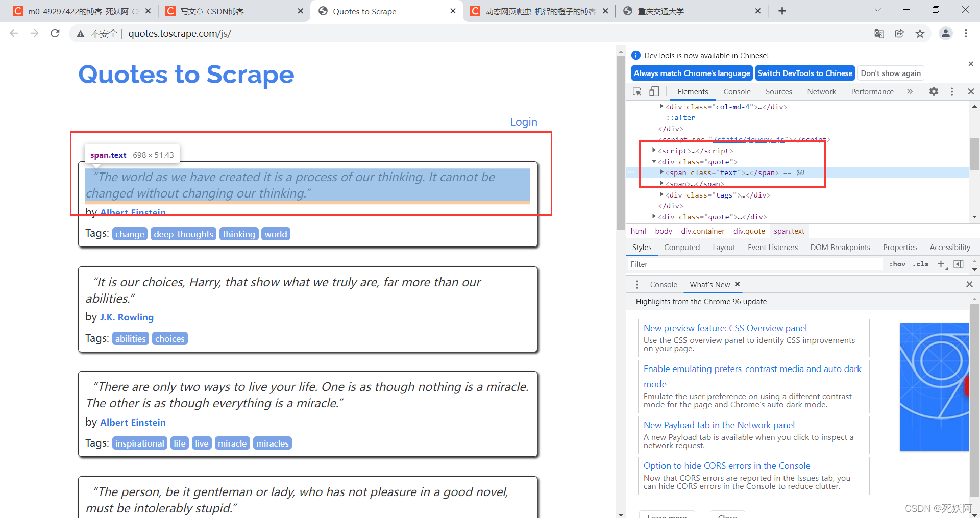Expand the span node below span.text
Image resolution: width=980 pixels, height=518 pixels.
tap(661, 183)
